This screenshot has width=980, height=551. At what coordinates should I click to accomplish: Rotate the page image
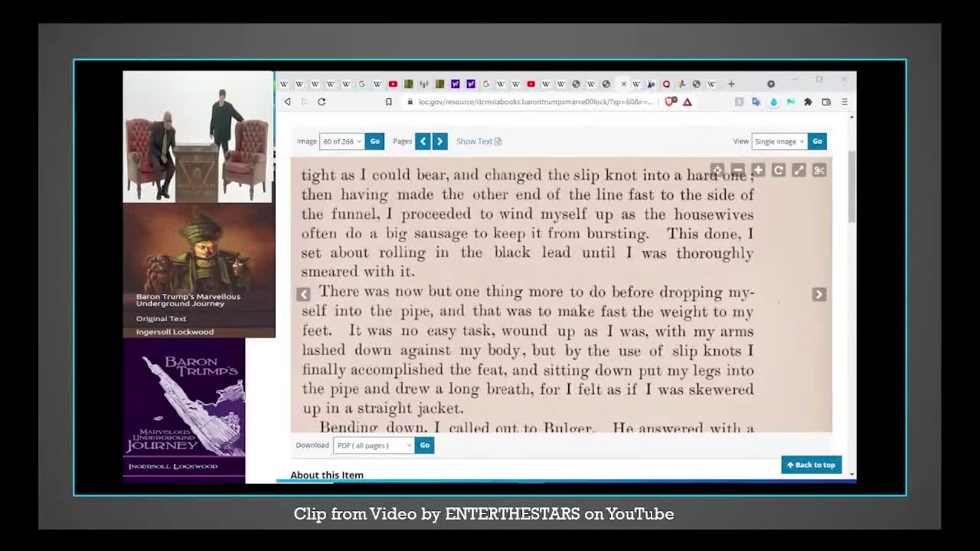coord(779,170)
